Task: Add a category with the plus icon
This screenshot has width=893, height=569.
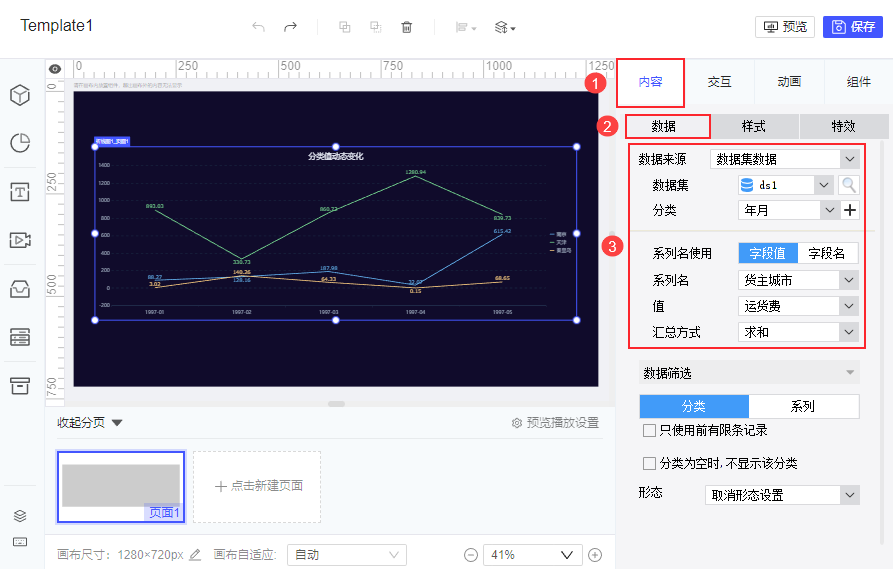Action: 850,210
